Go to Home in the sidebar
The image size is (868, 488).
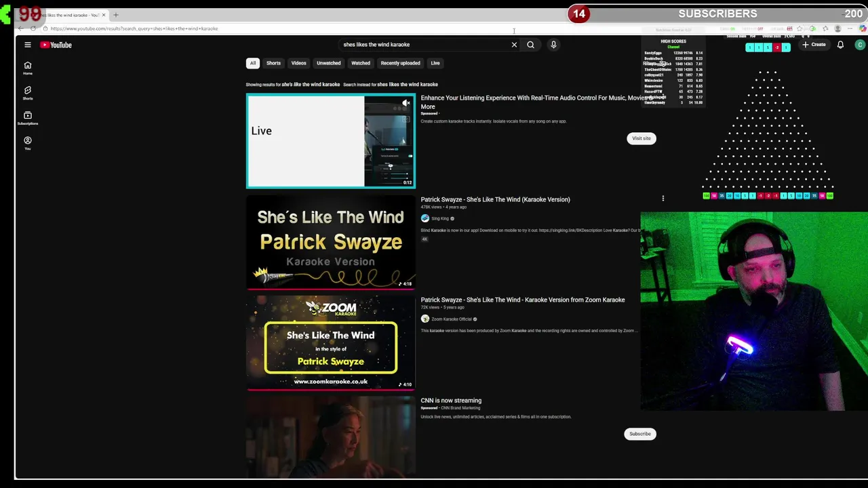(x=28, y=68)
